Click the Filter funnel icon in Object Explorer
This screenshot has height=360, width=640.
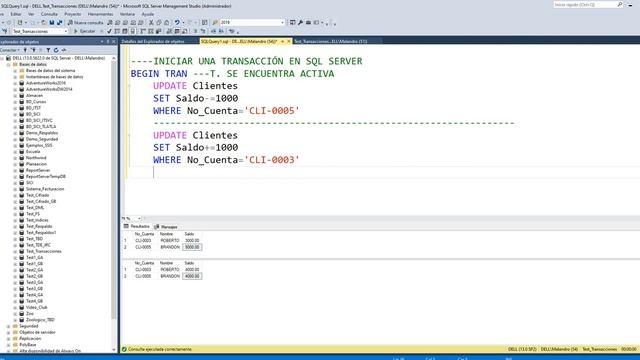point(48,50)
